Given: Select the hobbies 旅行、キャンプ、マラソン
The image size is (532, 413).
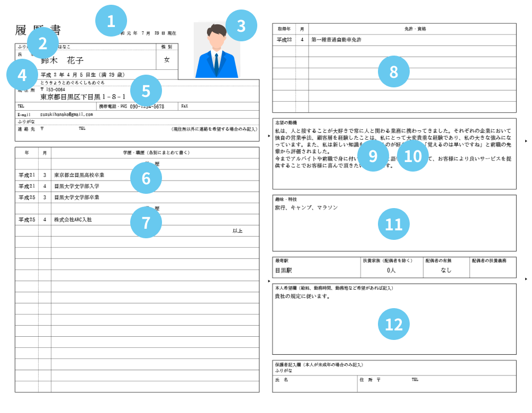Looking at the screenshot, I should click(x=306, y=208).
